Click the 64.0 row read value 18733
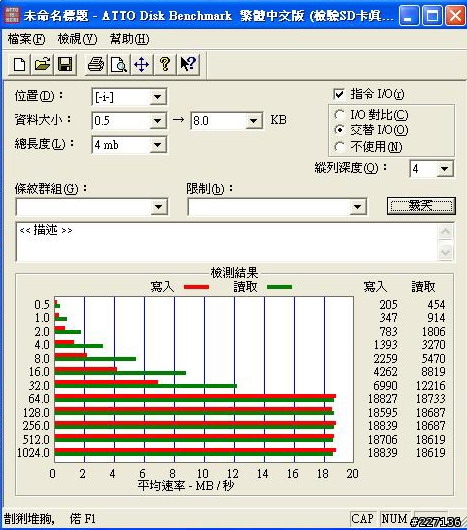This screenshot has height=530, width=467. pos(431,399)
